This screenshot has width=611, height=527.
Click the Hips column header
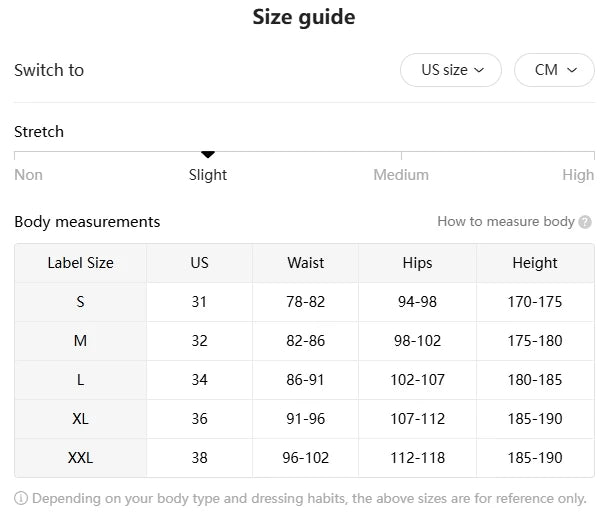coord(417,263)
